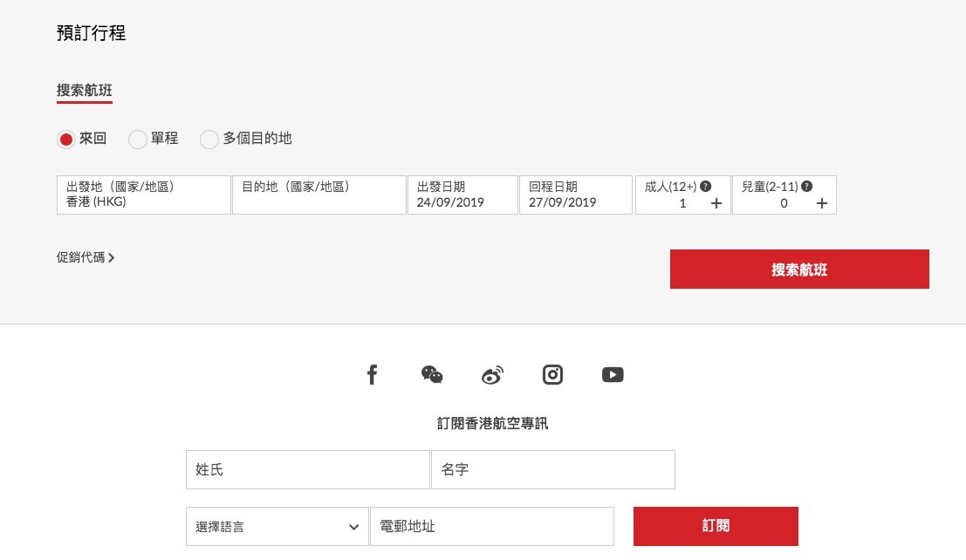Open the Facebook page icon
The height and width of the screenshot is (560, 966).
click(372, 374)
